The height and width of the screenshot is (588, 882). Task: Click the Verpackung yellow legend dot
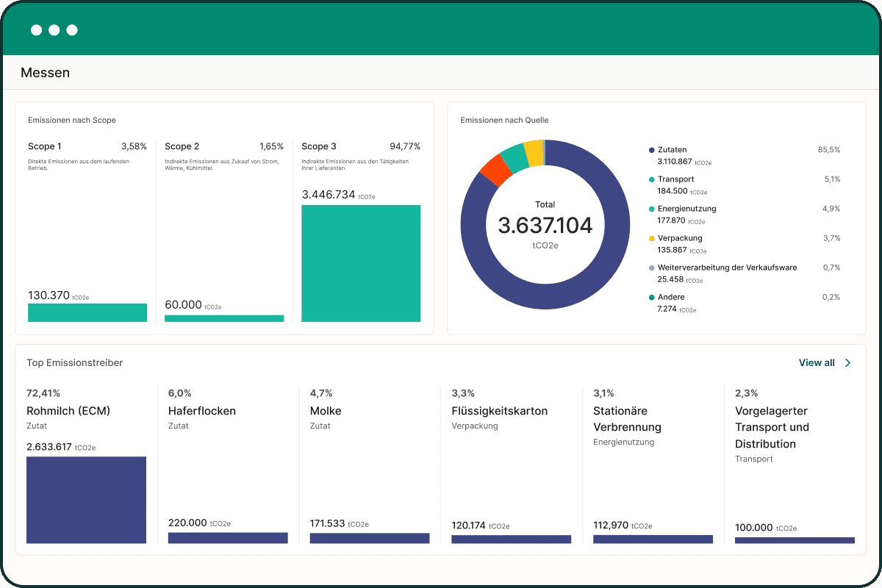(652, 238)
